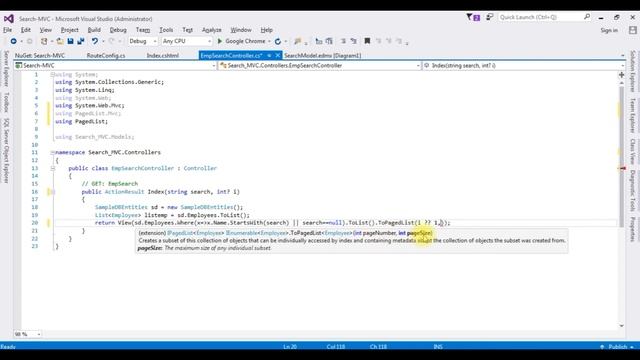
Task: Open the Edit menu
Action: 26,30
